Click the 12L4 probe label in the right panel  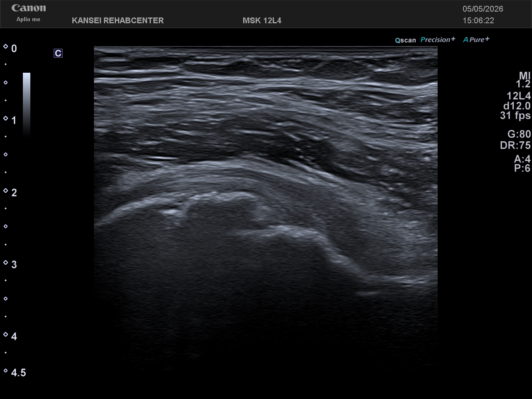519,96
